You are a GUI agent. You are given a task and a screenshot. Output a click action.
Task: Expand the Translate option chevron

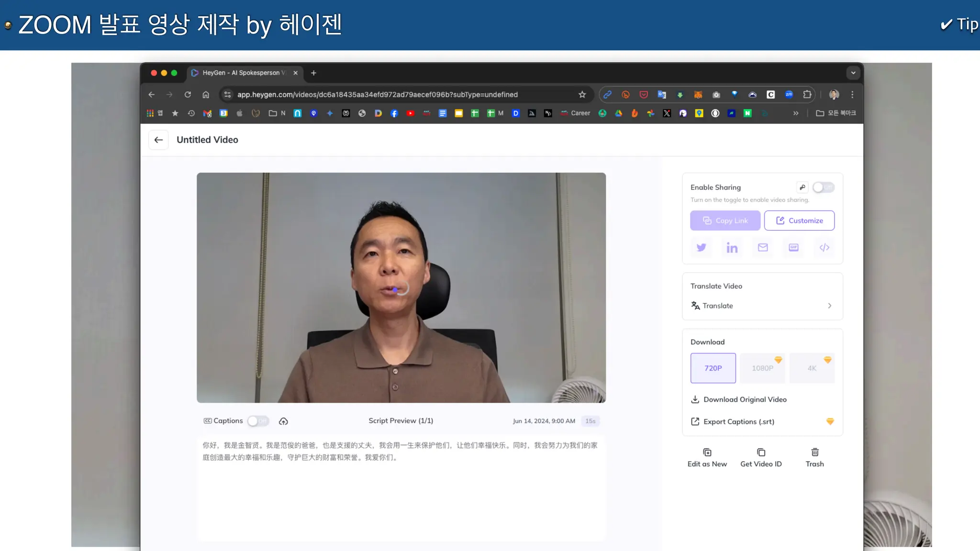point(829,306)
